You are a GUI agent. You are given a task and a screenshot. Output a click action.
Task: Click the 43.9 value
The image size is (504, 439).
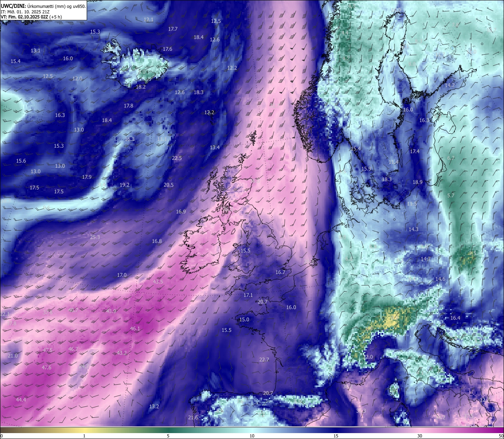(x=111, y=311)
